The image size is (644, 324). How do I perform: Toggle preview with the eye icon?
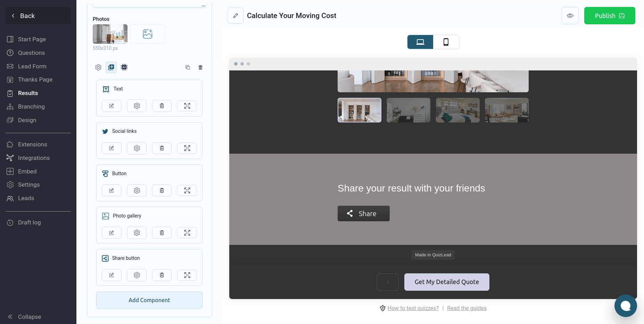570,16
